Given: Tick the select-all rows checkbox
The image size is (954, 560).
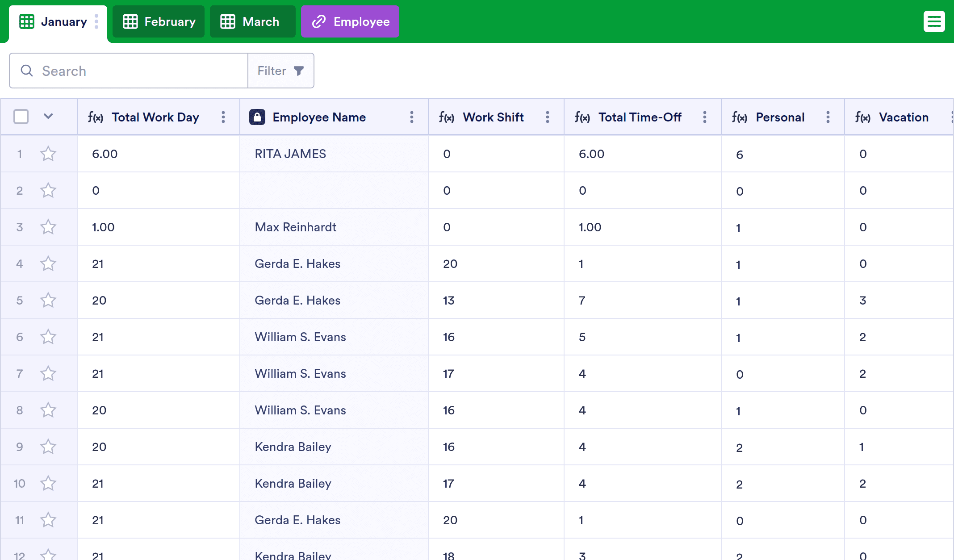Looking at the screenshot, I should click(x=21, y=117).
